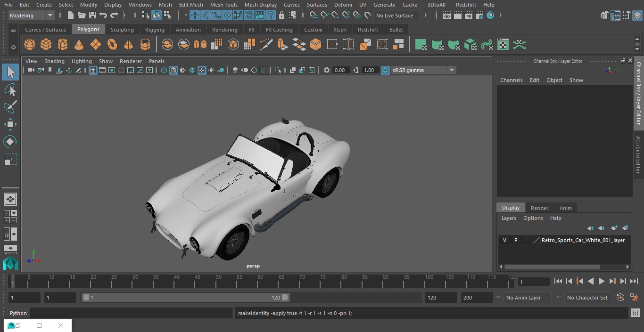Toggle playback P box on the layer
The height and width of the screenshot is (332, 644).
tap(516, 240)
